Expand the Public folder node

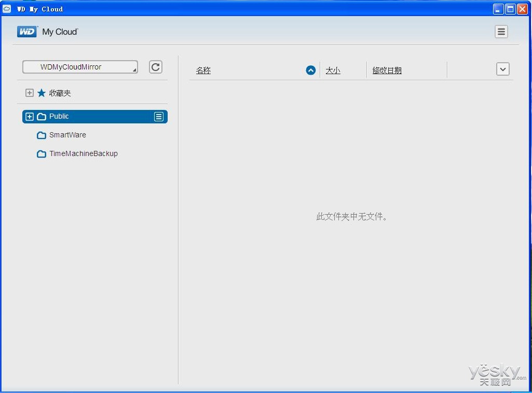coord(30,117)
